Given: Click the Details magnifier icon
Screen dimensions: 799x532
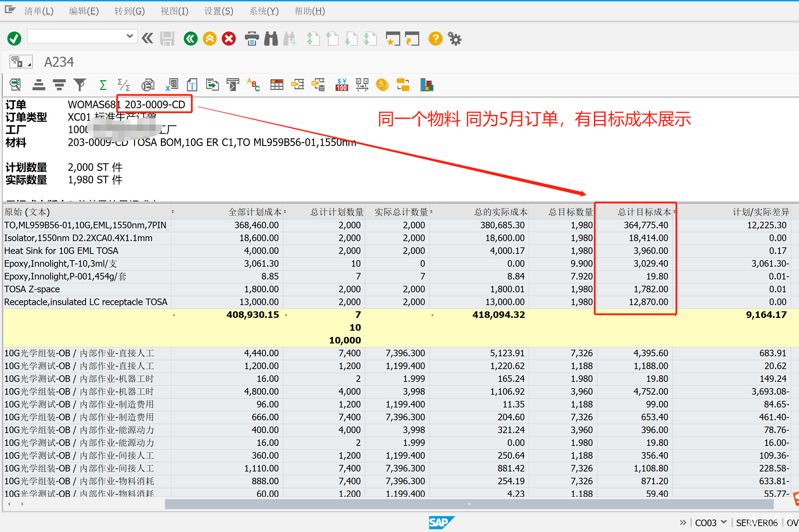Looking at the screenshot, I should tap(15, 85).
